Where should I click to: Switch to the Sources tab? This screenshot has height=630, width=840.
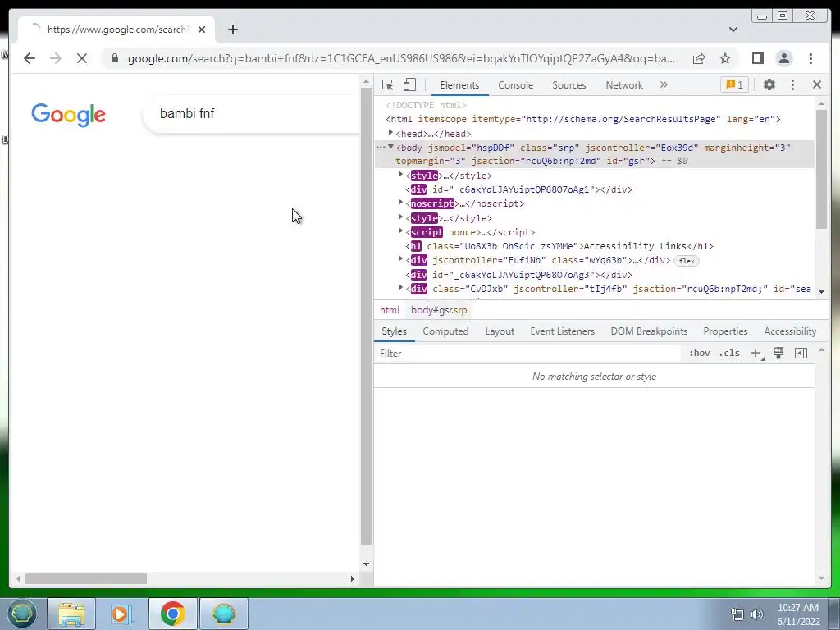point(569,85)
